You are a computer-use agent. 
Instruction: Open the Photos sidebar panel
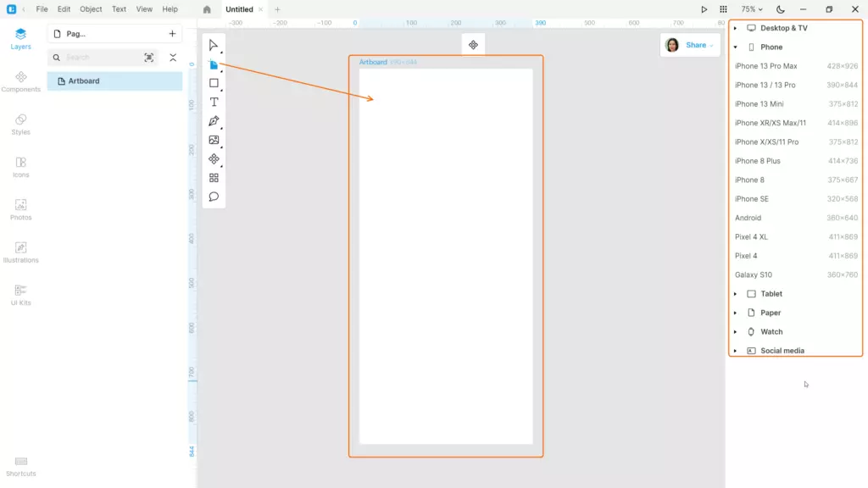20,210
